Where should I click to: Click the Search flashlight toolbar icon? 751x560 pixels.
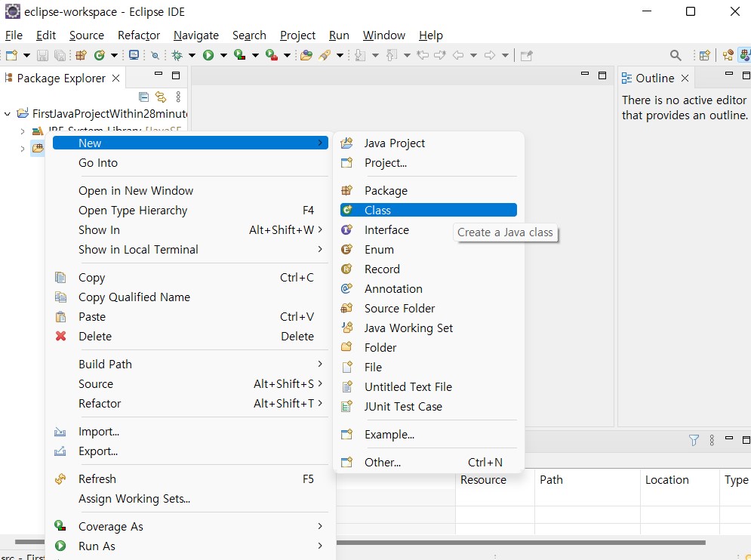325,55
